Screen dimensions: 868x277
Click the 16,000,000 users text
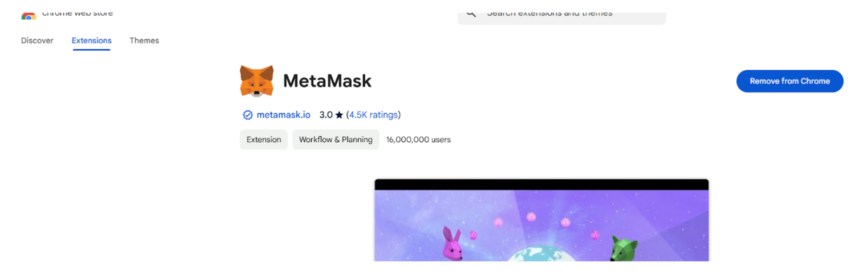coord(418,140)
